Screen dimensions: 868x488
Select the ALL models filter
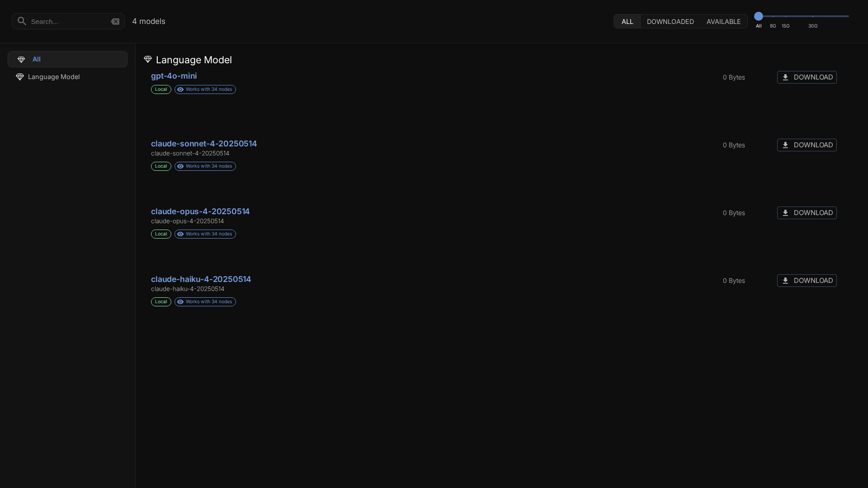click(x=627, y=21)
